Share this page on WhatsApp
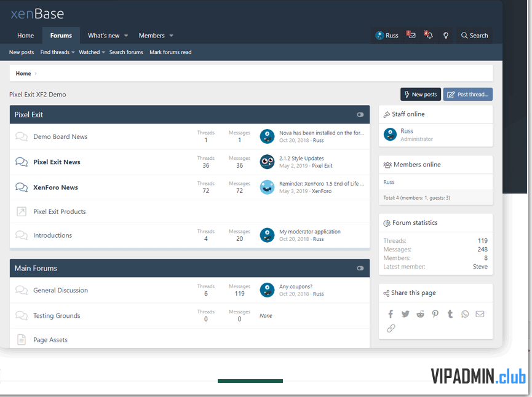 click(x=465, y=314)
